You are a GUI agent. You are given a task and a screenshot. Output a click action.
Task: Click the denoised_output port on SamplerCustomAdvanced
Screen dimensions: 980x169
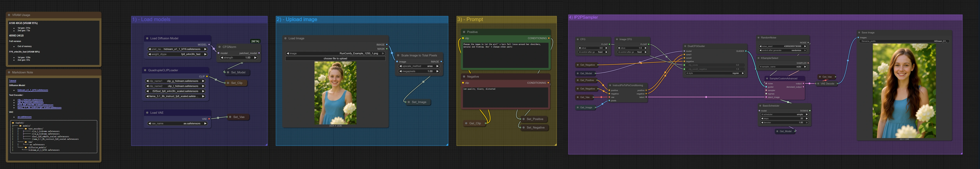coord(803,87)
